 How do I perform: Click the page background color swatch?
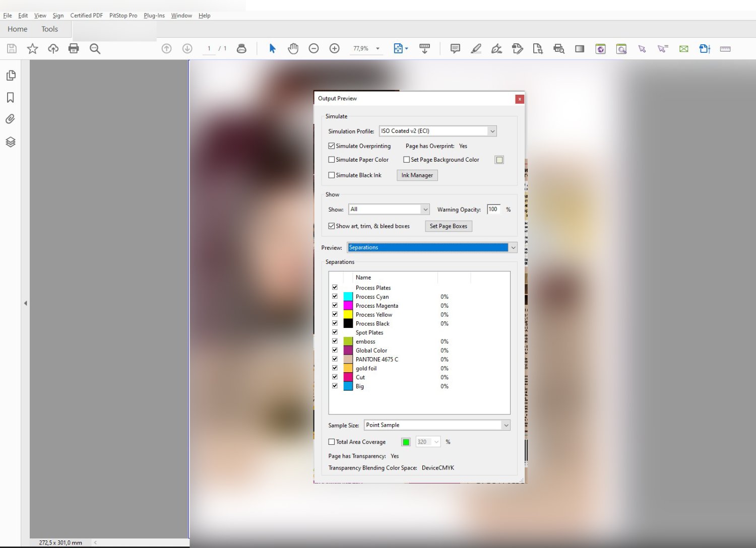click(499, 160)
